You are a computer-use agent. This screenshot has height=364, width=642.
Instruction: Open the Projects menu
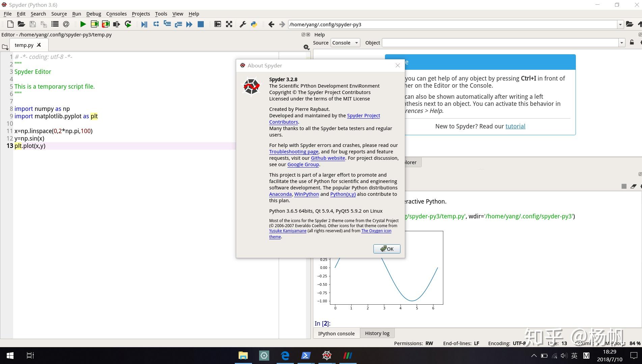click(141, 14)
